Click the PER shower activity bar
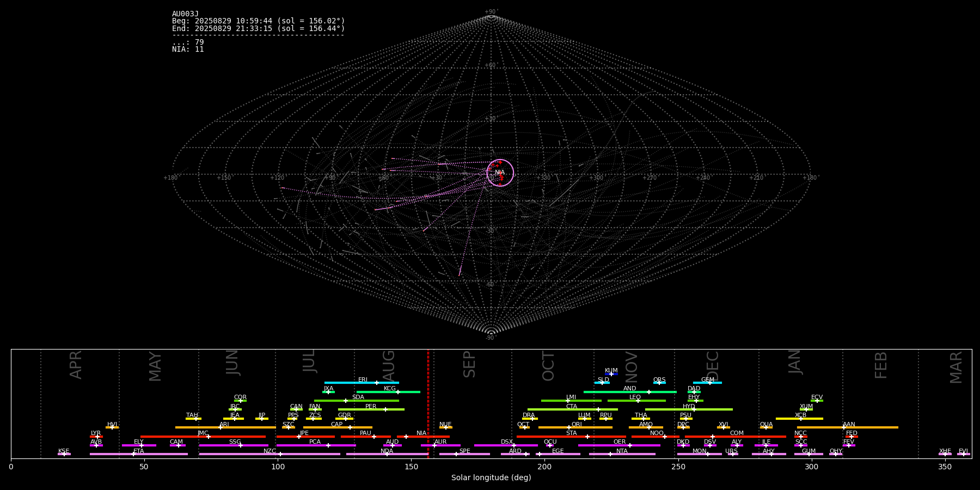This screenshot has width=980, height=490. [x=371, y=409]
